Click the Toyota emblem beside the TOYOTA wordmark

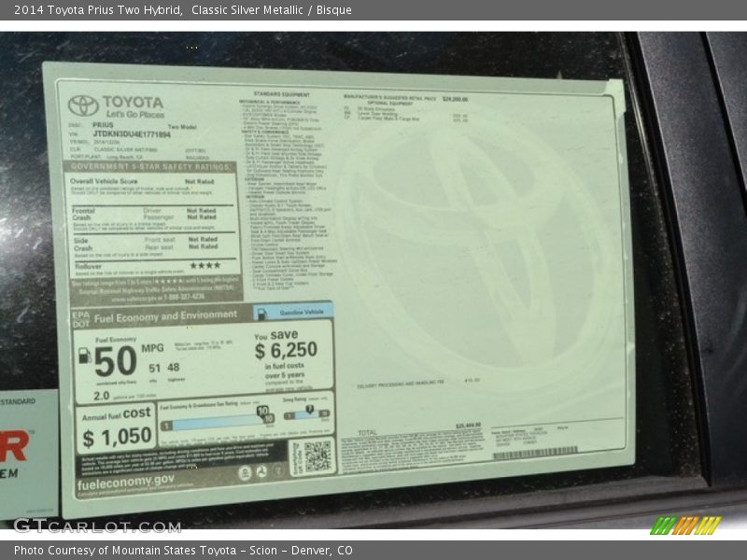point(83,105)
